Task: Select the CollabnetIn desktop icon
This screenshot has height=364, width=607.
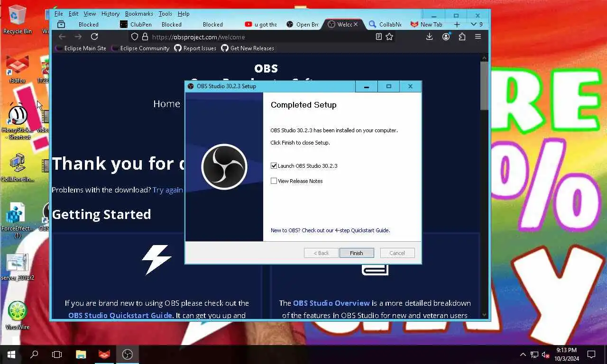Action: pyautogui.click(x=18, y=168)
